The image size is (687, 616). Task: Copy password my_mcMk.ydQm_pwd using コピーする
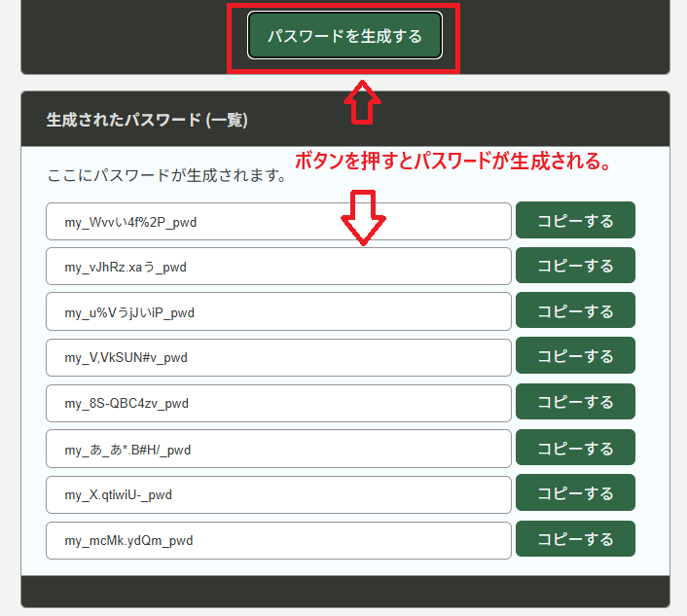(575, 538)
